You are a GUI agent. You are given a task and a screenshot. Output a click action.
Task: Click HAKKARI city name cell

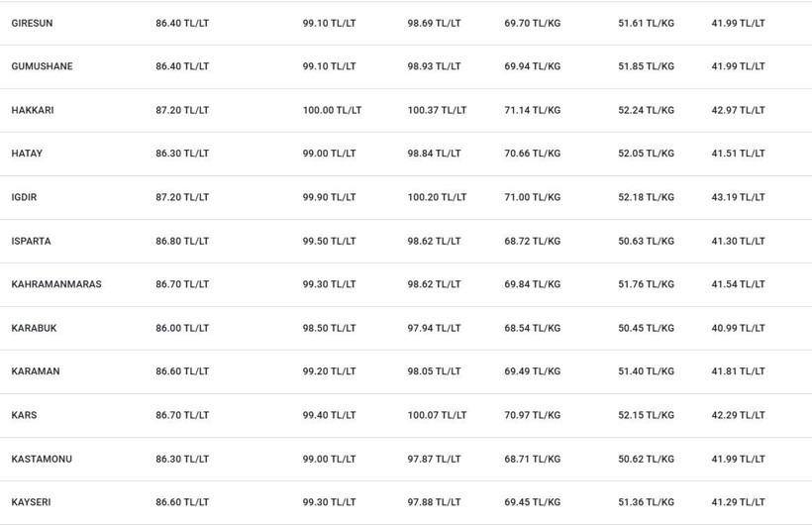pyautogui.click(x=33, y=110)
